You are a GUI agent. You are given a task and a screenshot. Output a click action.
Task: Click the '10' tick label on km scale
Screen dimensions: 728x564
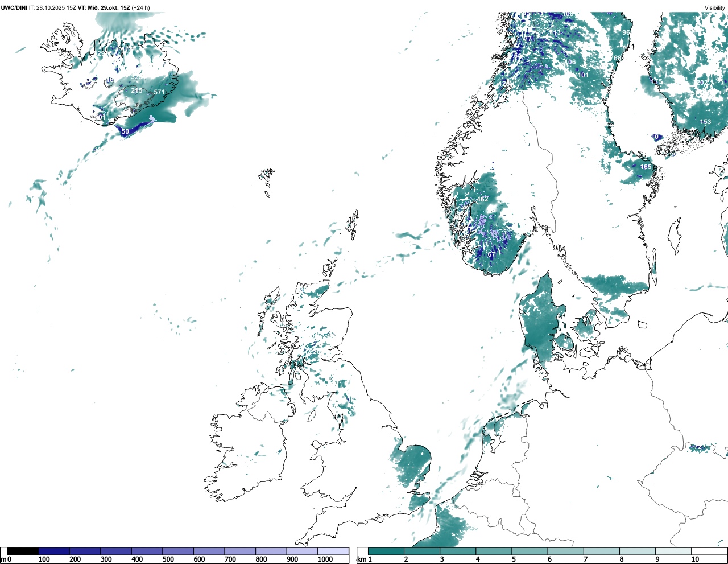click(695, 559)
